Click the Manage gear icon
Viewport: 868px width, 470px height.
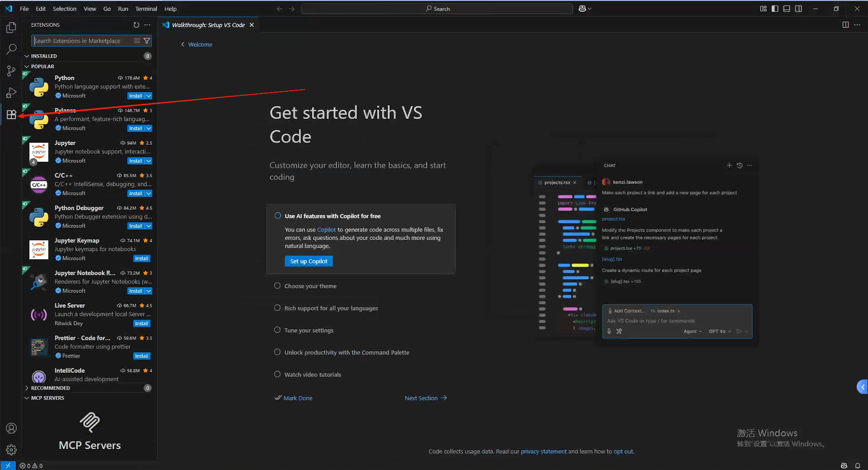pyautogui.click(x=11, y=450)
